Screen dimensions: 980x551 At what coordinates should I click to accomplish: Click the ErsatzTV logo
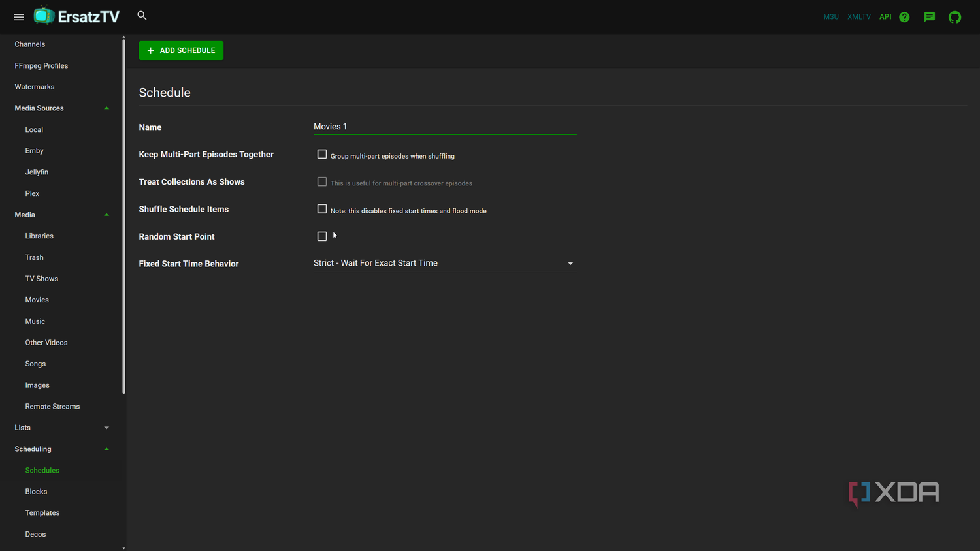click(77, 16)
